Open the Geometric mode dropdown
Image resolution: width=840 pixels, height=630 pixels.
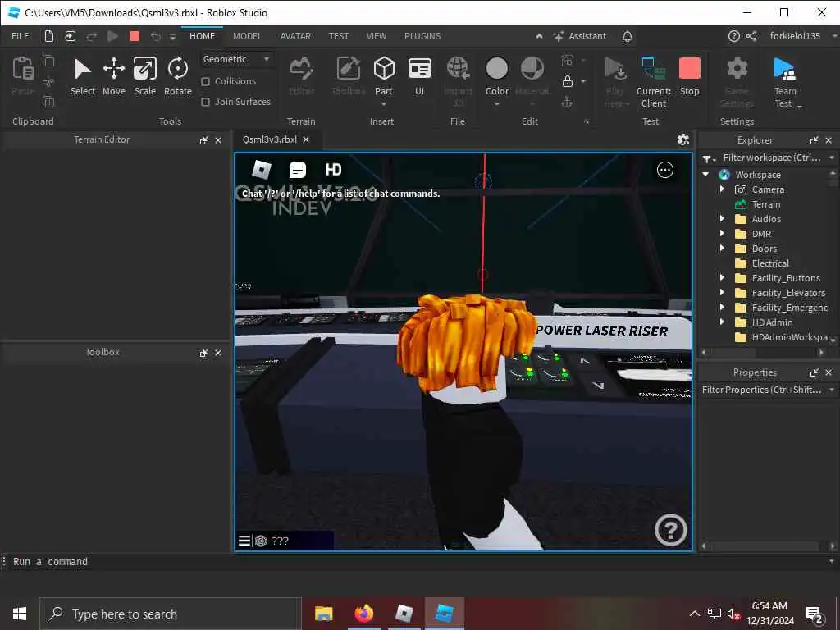tap(236, 59)
